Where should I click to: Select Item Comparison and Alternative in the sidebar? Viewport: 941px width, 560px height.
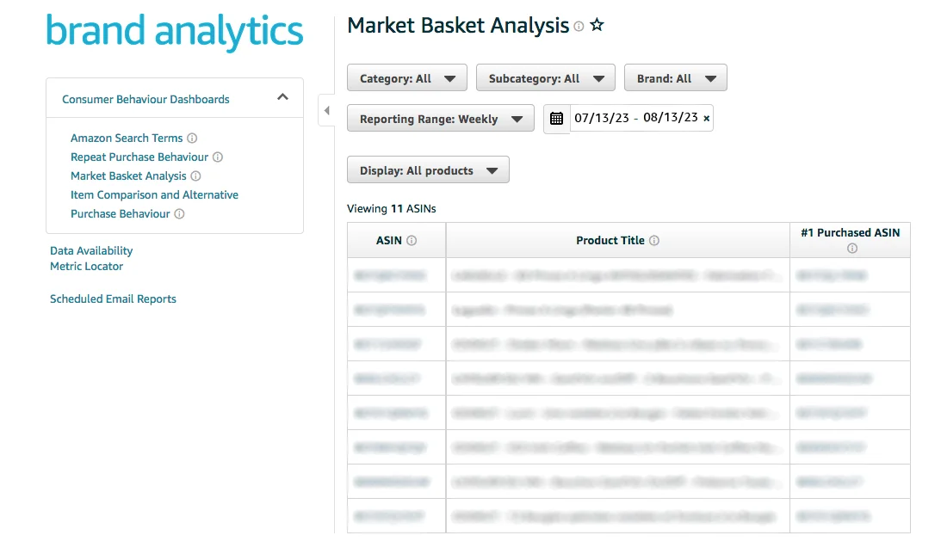154,194
